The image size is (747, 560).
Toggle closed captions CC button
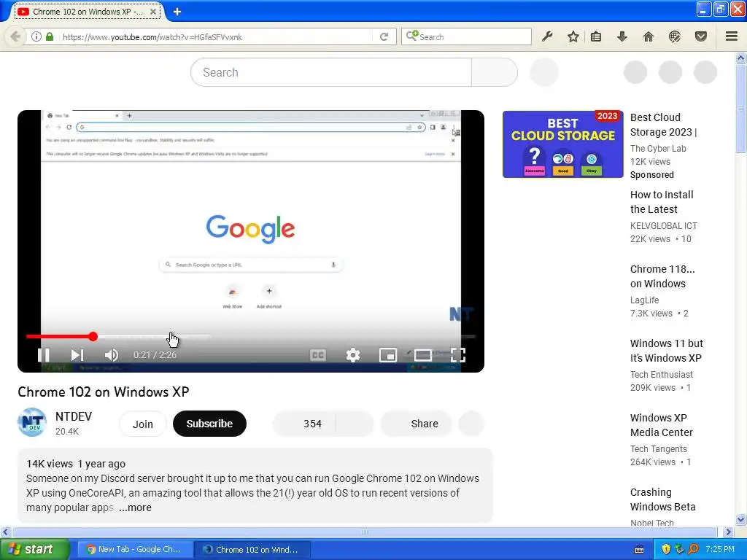coord(318,355)
